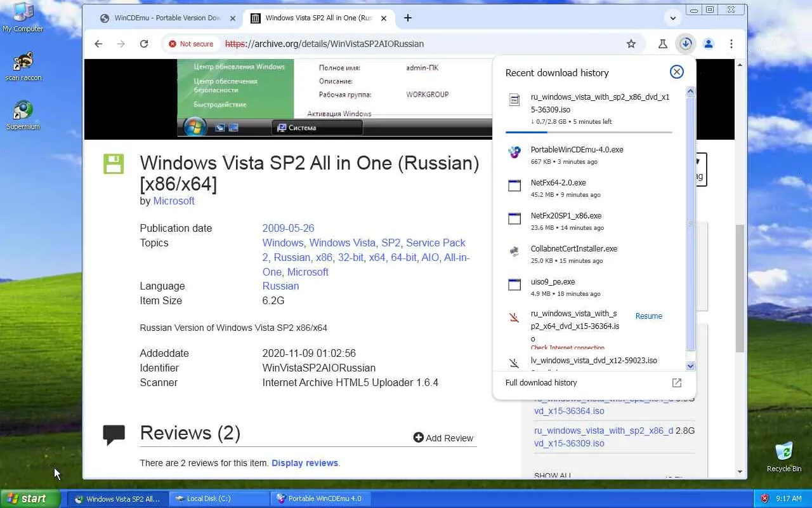Click the Reviews speech bubble icon
Viewport: 812px width, 508px height.
(114, 435)
